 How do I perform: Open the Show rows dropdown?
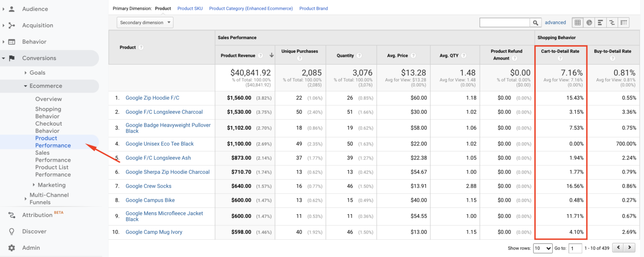[x=543, y=248]
